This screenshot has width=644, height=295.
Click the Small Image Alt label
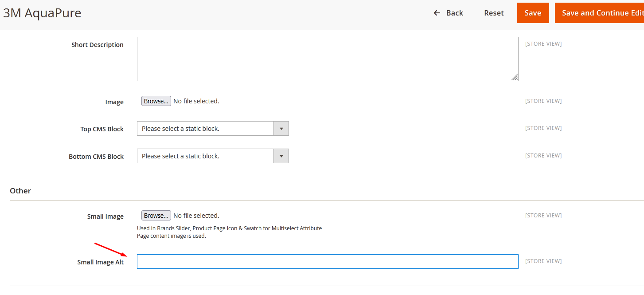point(101,262)
